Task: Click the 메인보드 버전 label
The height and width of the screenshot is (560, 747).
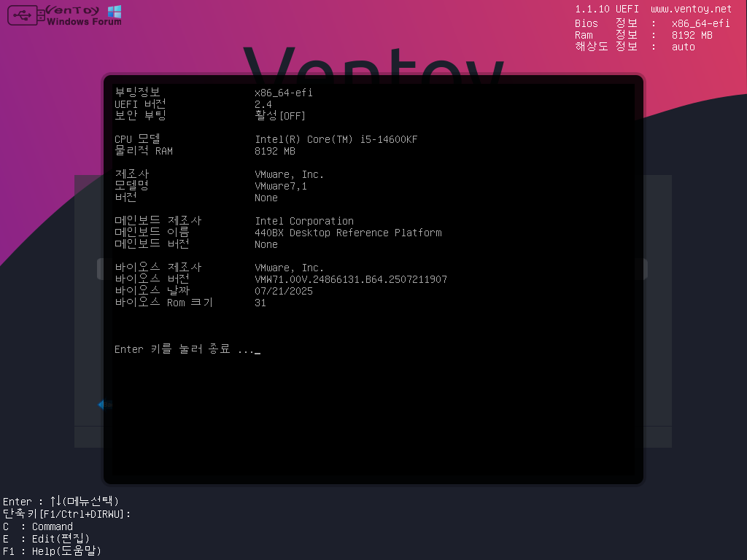Action: pos(152,244)
